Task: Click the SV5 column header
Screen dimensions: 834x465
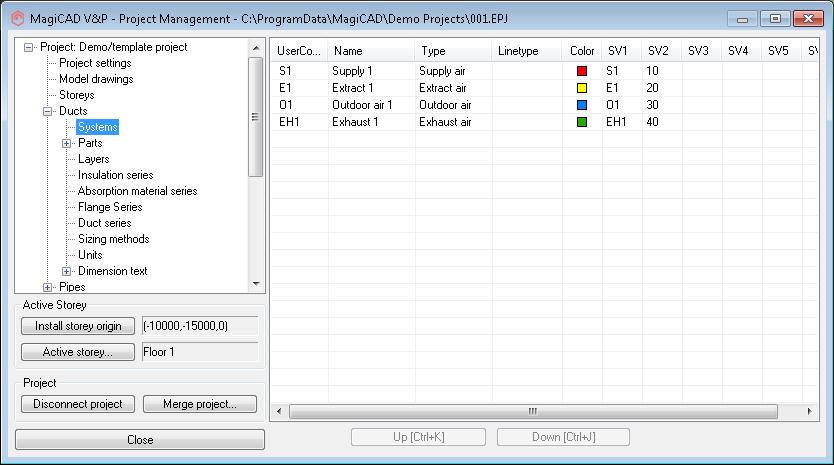Action: point(782,51)
